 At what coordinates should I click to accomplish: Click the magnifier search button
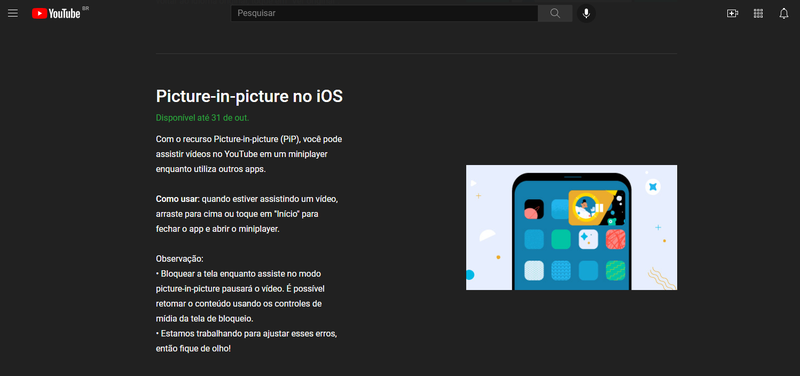tap(555, 13)
